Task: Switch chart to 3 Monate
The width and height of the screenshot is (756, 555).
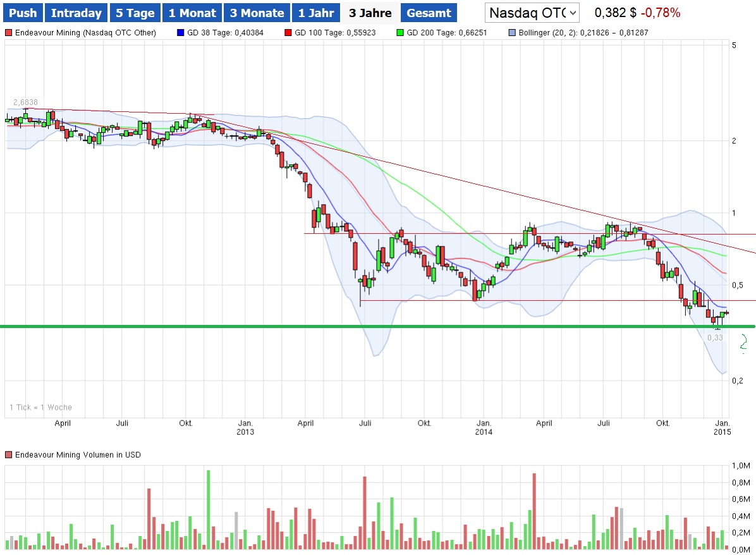Action: click(x=257, y=13)
